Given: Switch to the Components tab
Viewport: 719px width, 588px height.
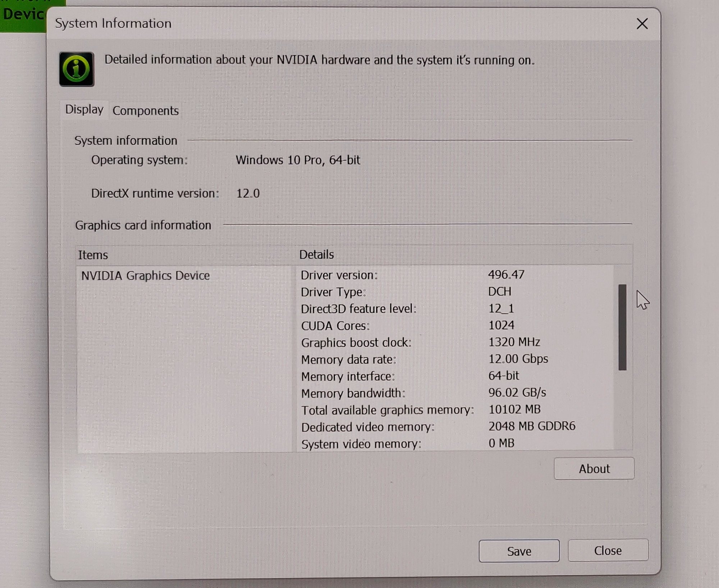Looking at the screenshot, I should (145, 111).
